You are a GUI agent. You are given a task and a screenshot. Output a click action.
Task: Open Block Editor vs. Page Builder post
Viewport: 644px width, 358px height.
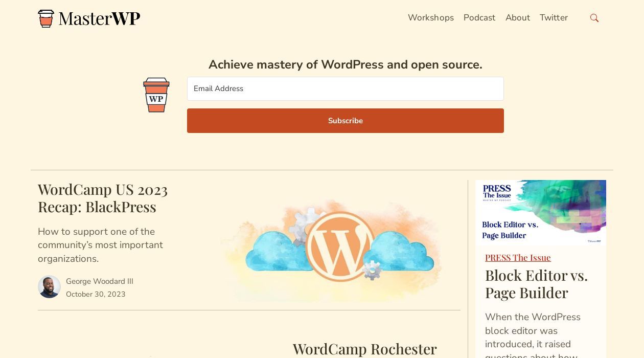coord(536,284)
